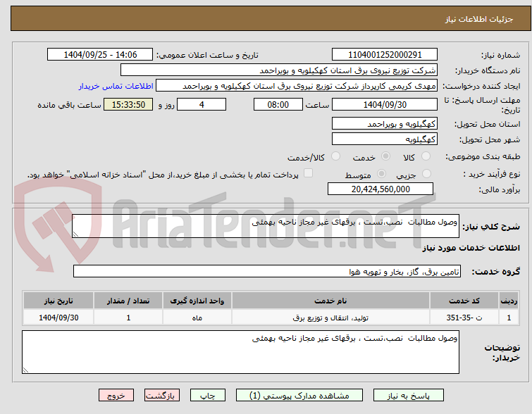Click the استان محل تحویل field

[x=385, y=123]
